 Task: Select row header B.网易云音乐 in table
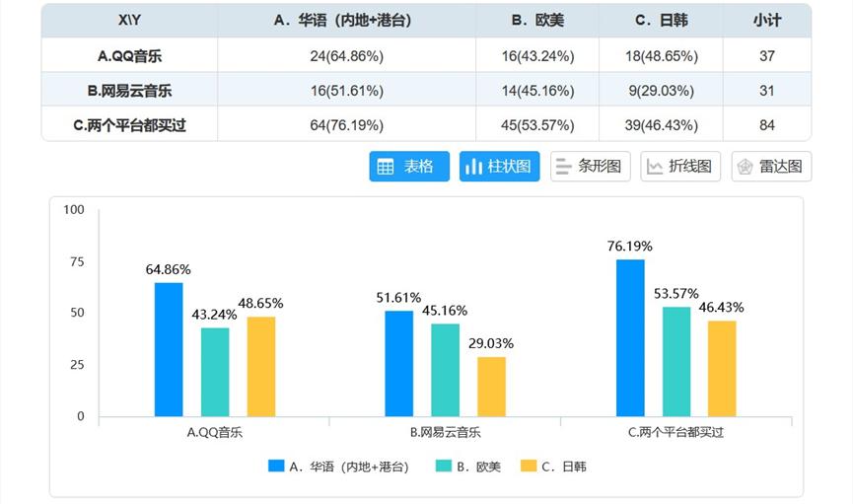pyautogui.click(x=129, y=91)
